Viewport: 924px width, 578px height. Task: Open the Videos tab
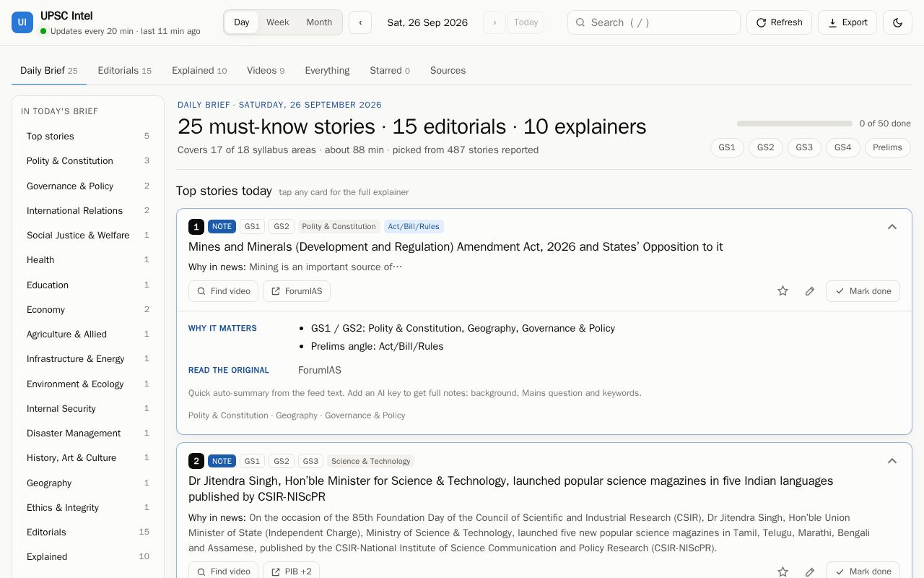[266, 70]
